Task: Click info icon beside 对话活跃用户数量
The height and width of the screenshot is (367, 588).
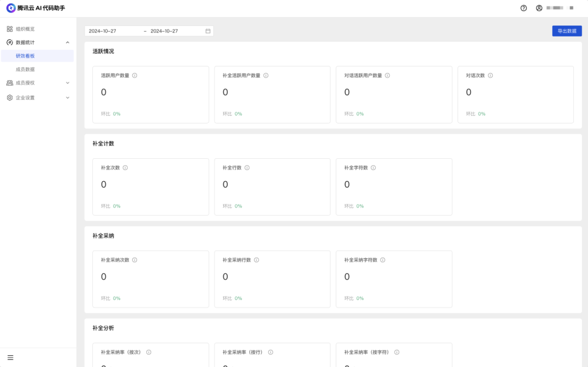Action: pyautogui.click(x=387, y=75)
